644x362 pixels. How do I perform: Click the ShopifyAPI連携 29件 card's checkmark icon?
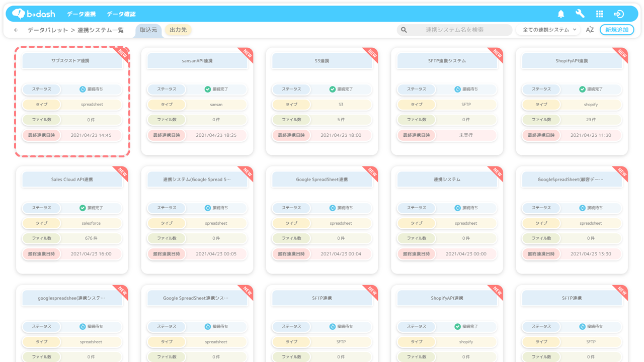582,89
